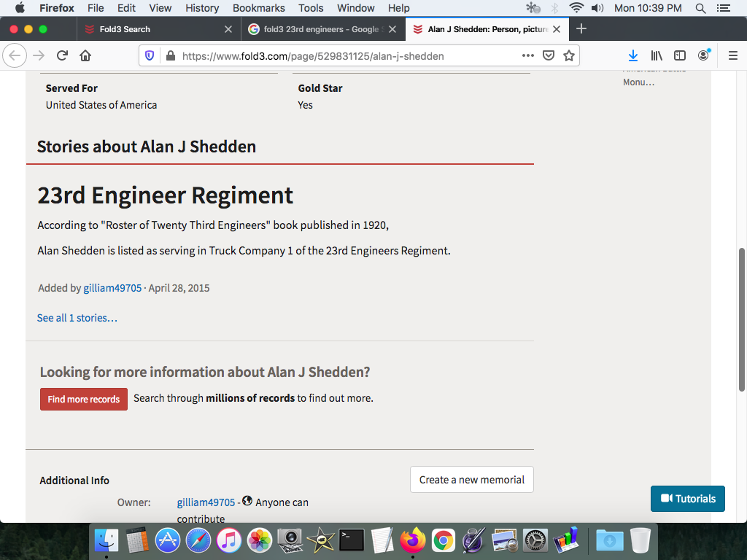Click the Find more records button
Screen dimensions: 747x560
[x=83, y=399]
